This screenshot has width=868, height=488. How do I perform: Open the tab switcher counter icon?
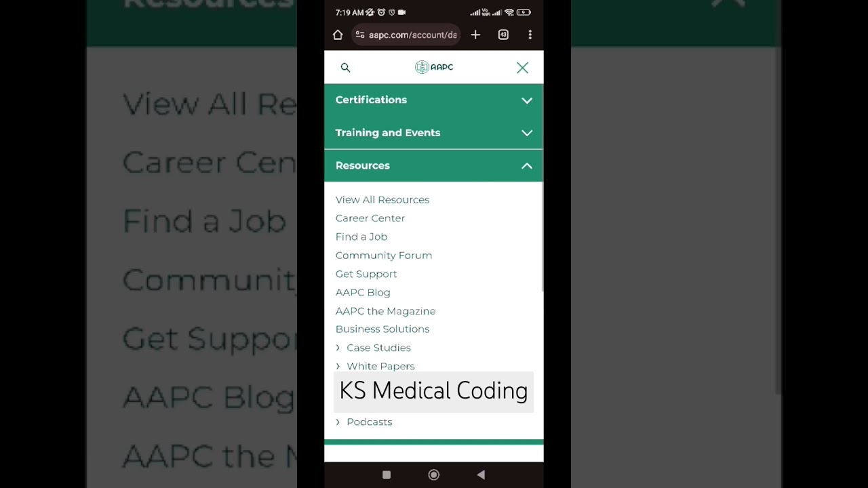(x=503, y=35)
